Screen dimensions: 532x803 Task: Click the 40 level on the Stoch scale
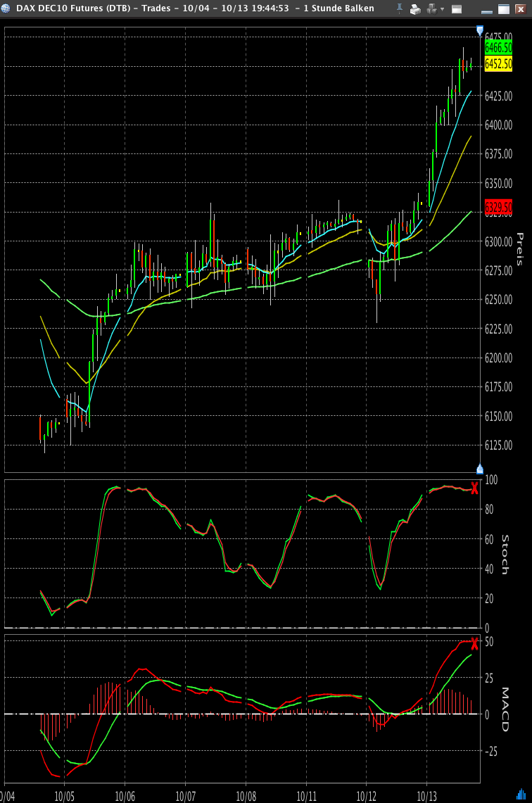coord(489,569)
